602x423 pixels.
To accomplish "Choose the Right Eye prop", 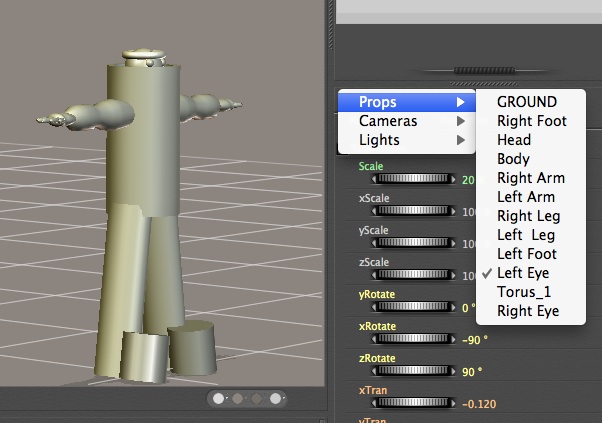I will 528,311.
